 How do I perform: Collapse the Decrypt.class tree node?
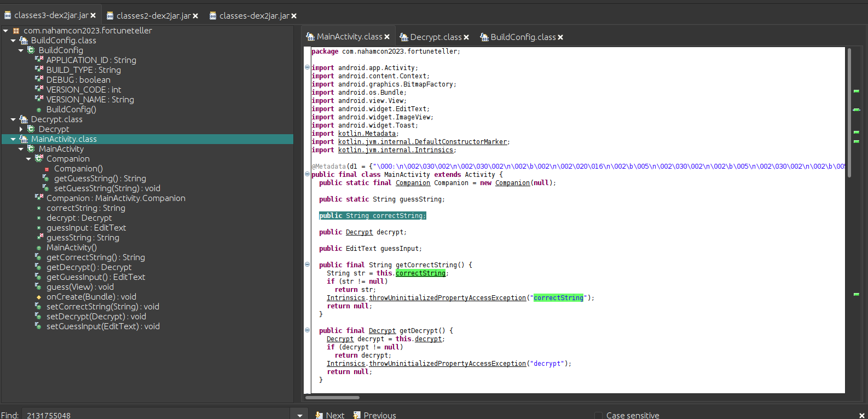click(13, 119)
